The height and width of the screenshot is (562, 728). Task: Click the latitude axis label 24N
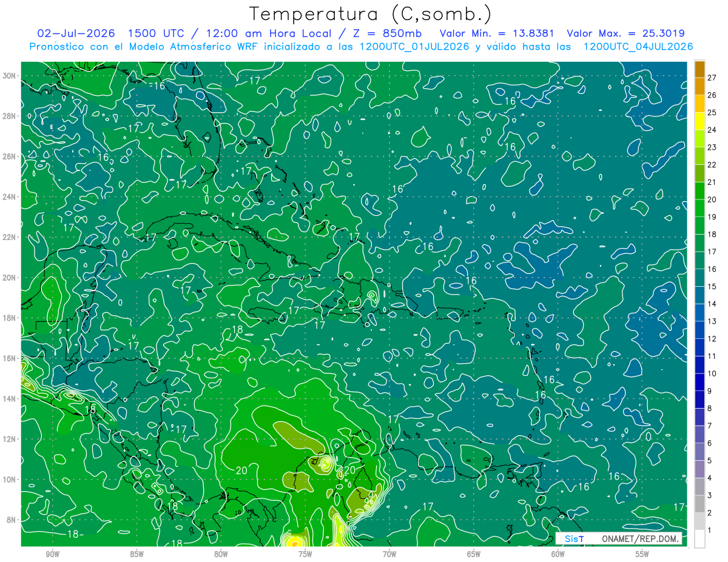pos(9,197)
